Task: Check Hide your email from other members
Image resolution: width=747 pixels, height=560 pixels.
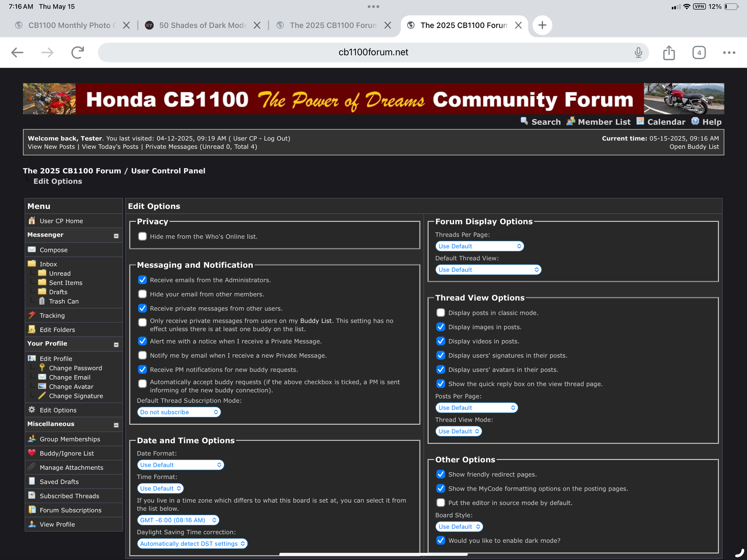Action: [x=142, y=294]
